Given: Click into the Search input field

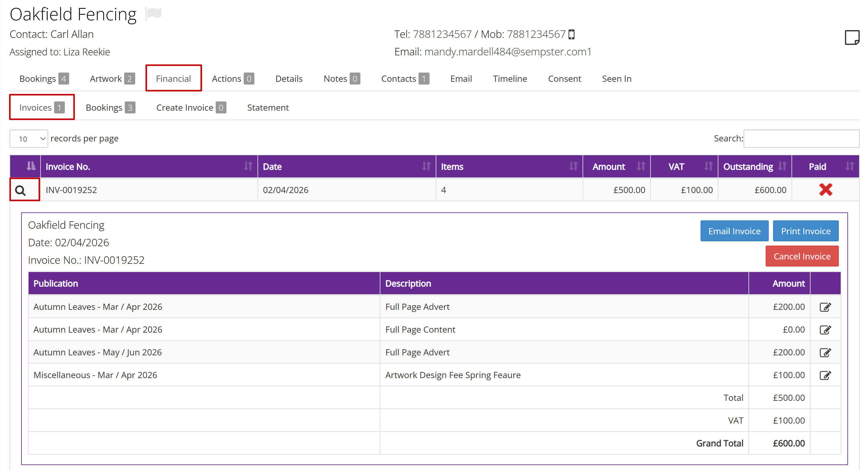Looking at the screenshot, I should tap(801, 139).
